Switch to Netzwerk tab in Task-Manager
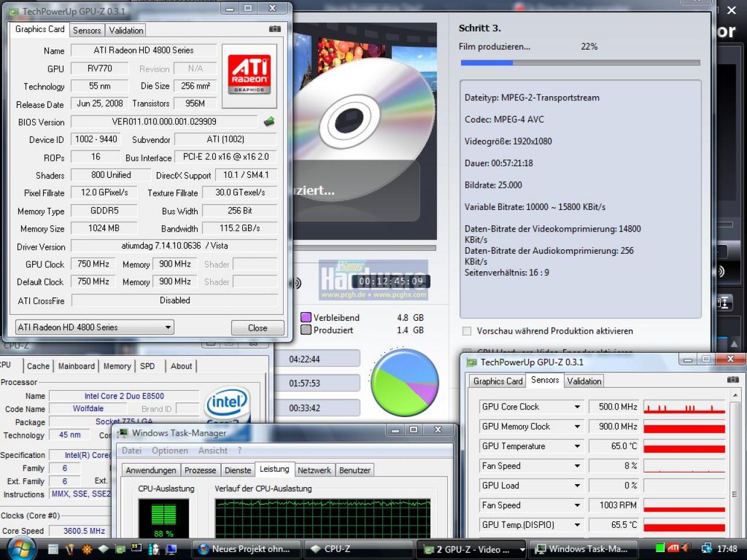The height and width of the screenshot is (560, 747). coord(314,470)
